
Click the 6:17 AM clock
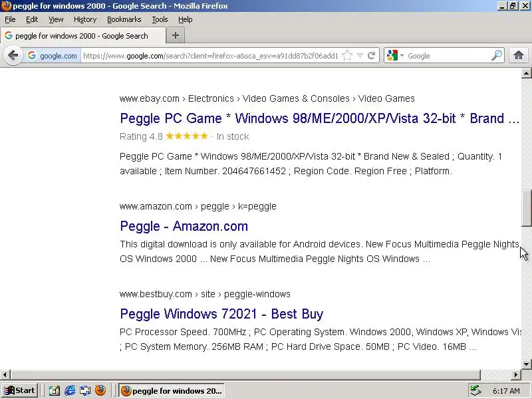[x=506, y=391]
